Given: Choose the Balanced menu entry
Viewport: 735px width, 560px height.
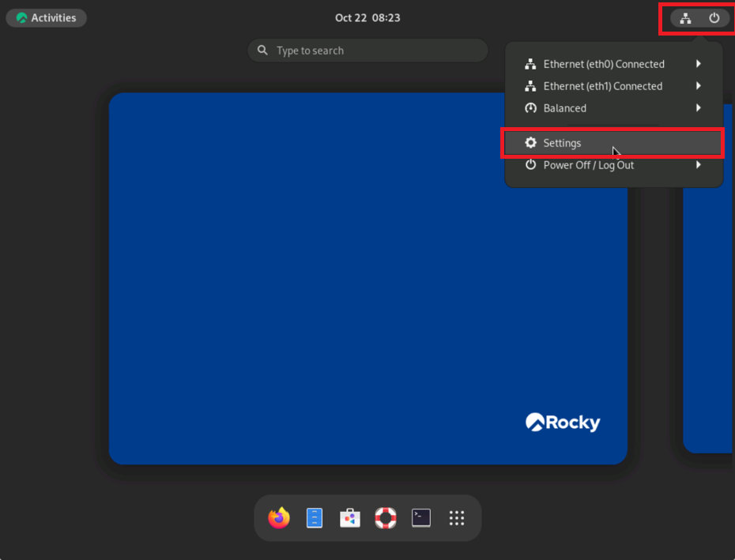Looking at the screenshot, I should (613, 107).
